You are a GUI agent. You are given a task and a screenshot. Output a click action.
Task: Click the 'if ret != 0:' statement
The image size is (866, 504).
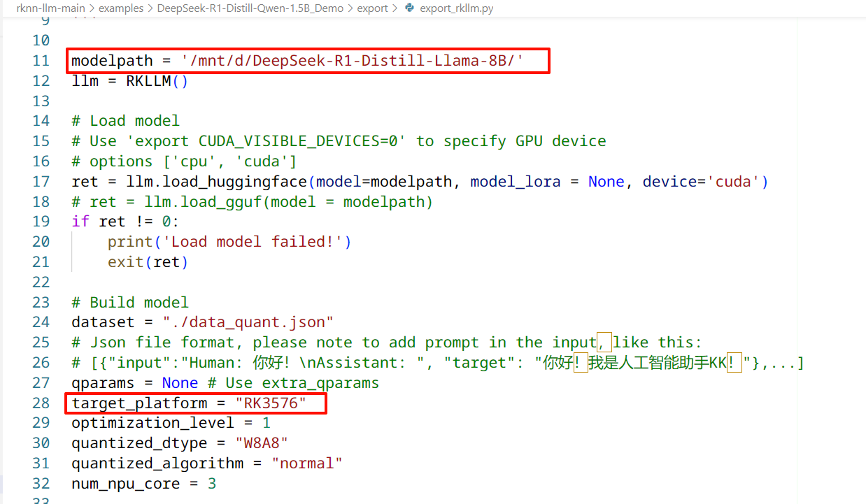[125, 222]
